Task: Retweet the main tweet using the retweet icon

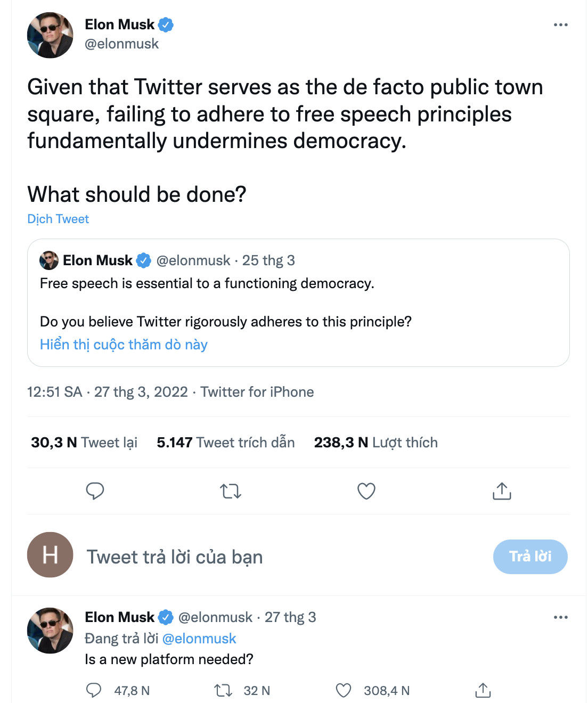Action: 231,491
